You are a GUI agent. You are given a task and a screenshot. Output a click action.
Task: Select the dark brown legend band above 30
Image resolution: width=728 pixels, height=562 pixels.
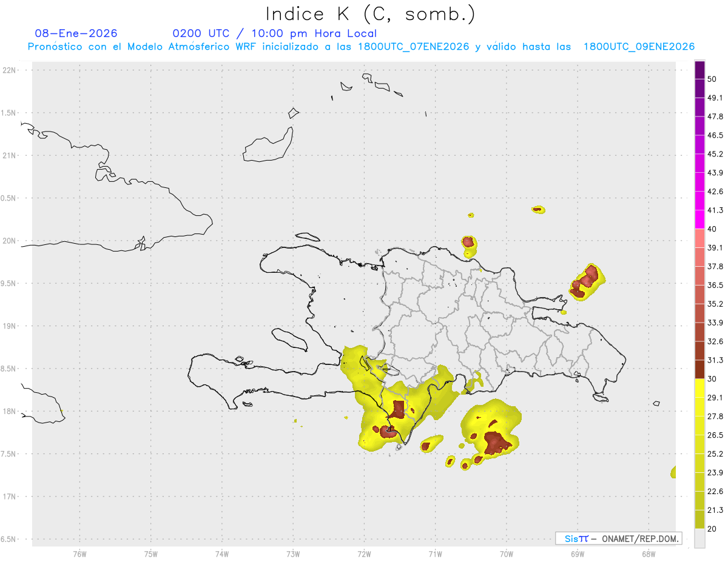pos(699,369)
